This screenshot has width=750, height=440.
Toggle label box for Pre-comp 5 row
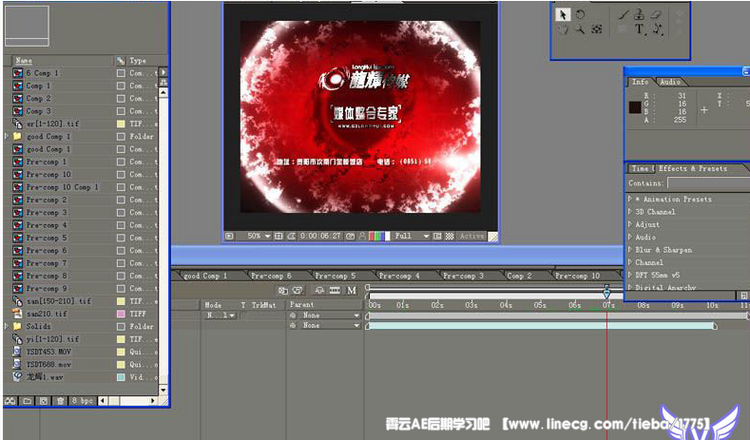[121, 238]
